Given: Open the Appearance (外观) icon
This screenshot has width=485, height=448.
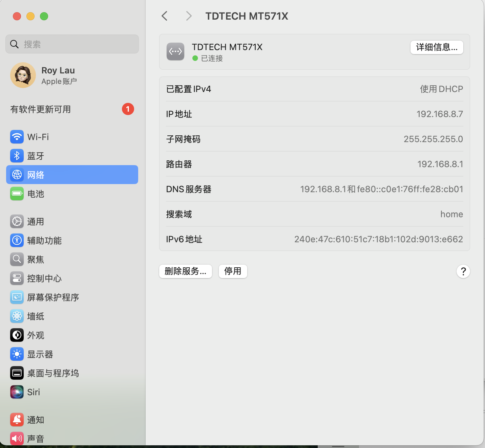Looking at the screenshot, I should pyautogui.click(x=17, y=335).
